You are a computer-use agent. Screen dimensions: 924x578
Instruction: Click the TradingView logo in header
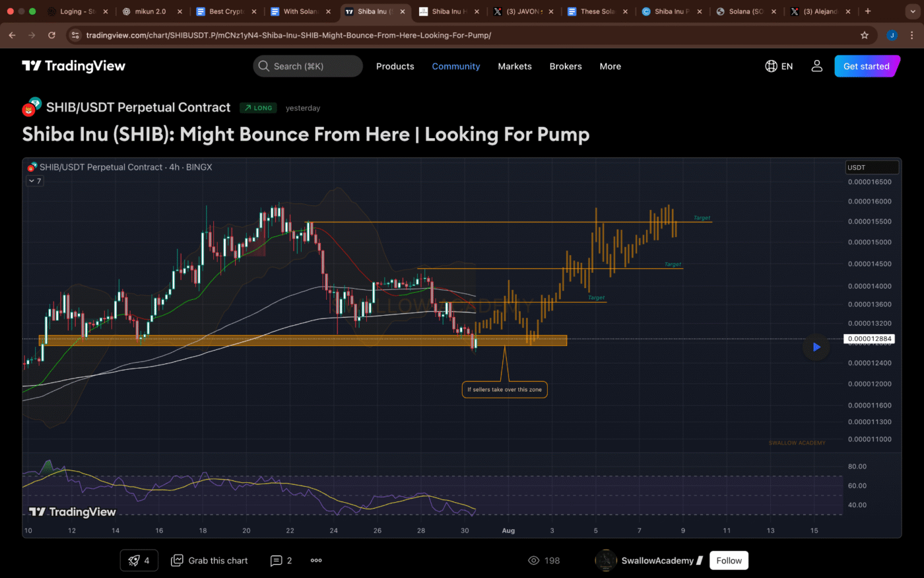coord(73,66)
